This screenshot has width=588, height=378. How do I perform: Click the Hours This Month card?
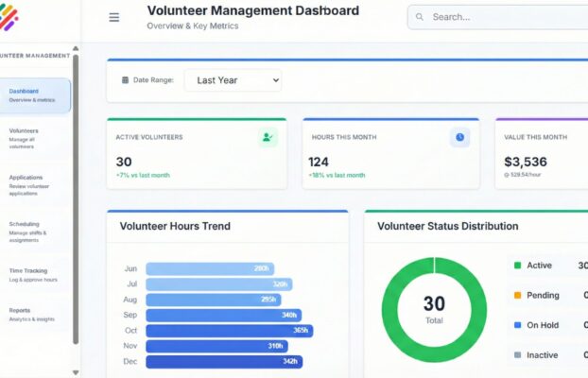[x=390, y=154]
